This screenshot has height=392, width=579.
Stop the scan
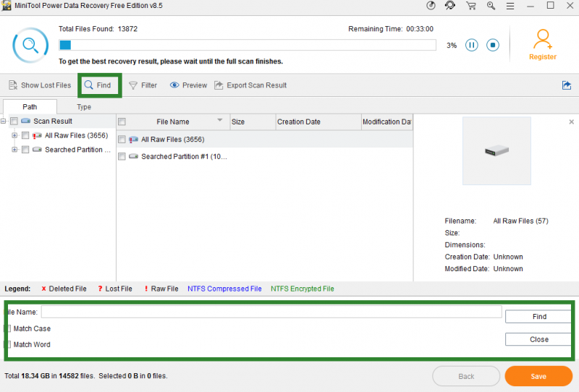pyautogui.click(x=493, y=45)
